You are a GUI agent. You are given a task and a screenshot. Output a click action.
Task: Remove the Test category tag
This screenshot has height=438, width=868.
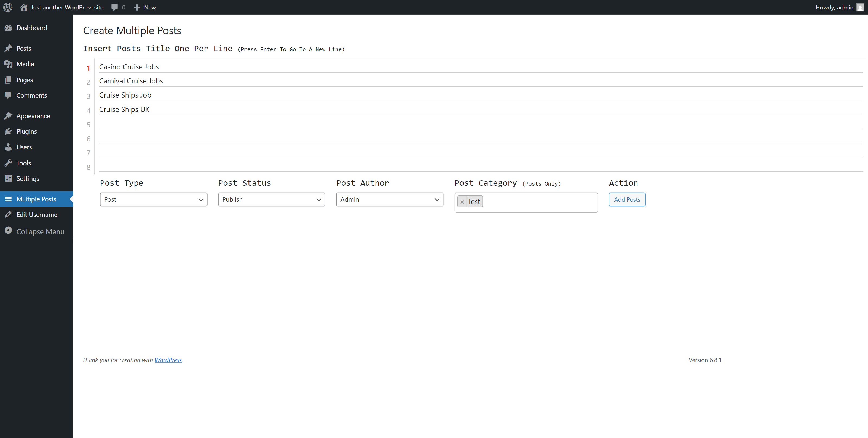(x=462, y=202)
